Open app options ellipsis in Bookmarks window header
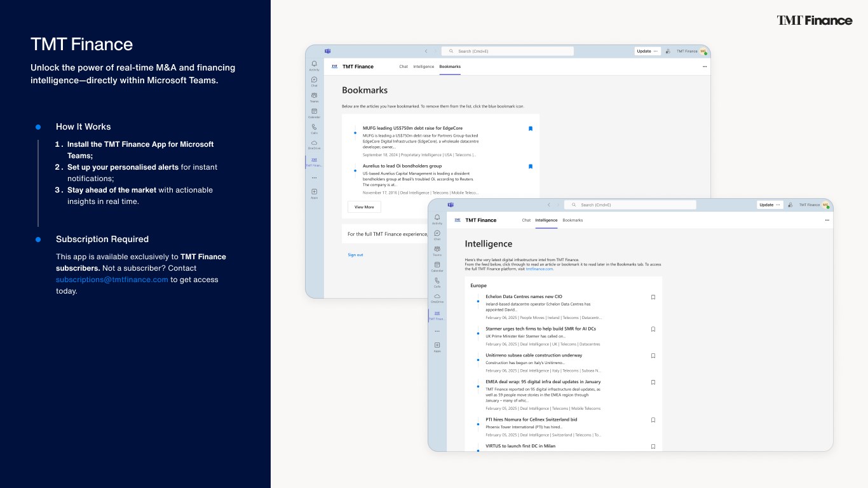The image size is (868, 488). pos(704,67)
